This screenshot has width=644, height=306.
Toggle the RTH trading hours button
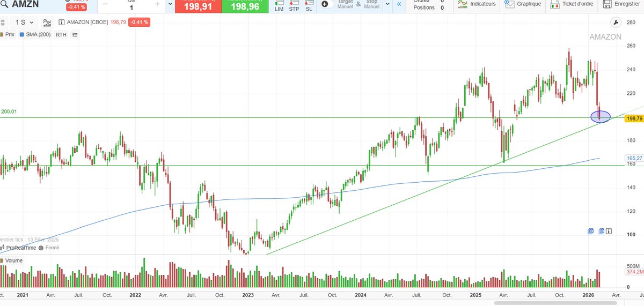(61, 34)
